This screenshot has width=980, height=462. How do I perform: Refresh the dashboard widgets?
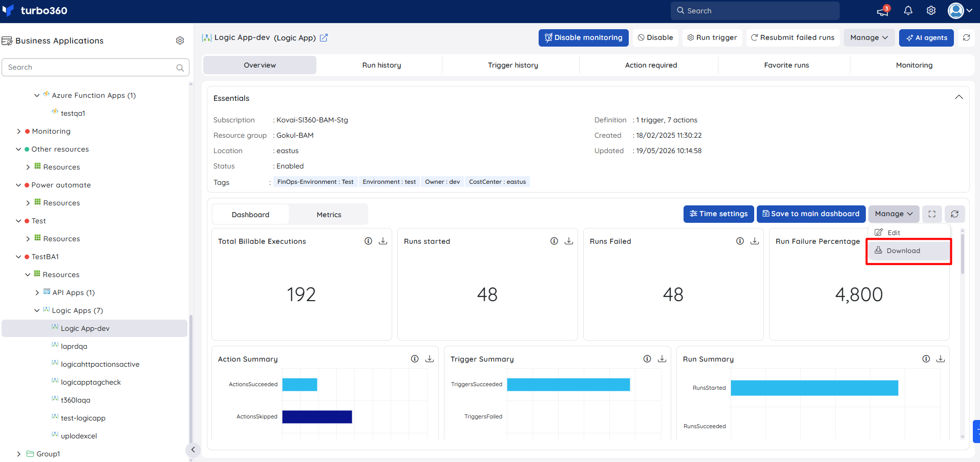(x=954, y=214)
